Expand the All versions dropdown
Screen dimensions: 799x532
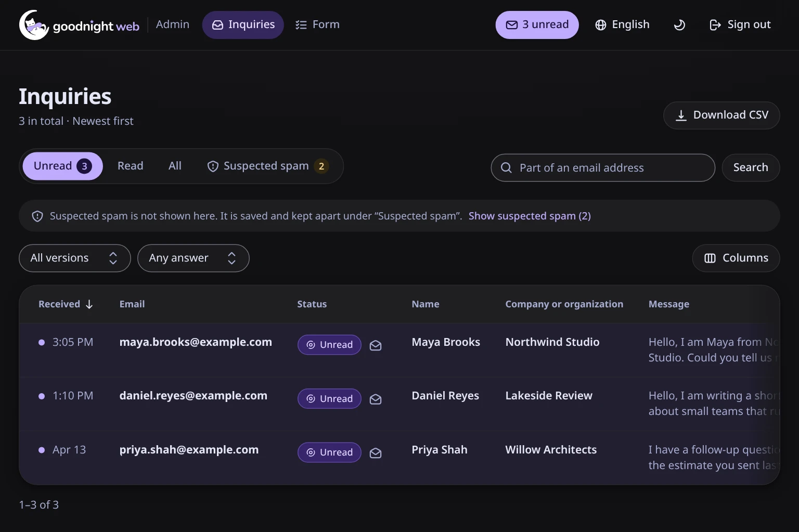click(x=75, y=258)
